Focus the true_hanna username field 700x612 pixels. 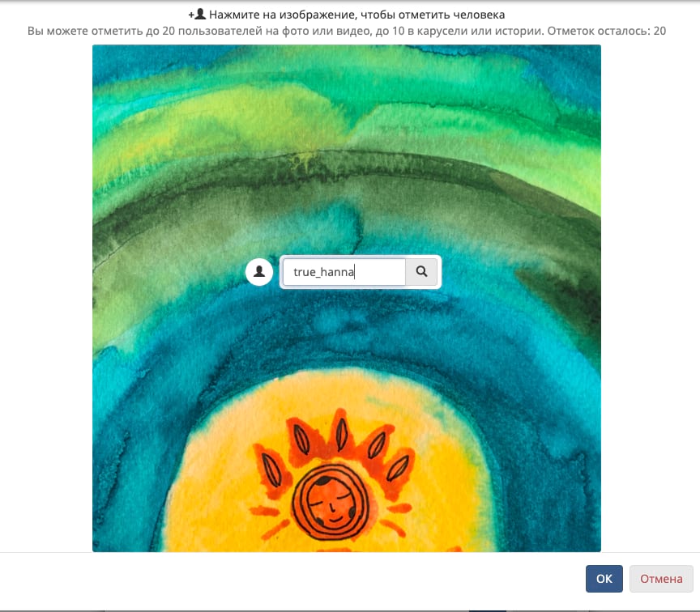coord(344,272)
